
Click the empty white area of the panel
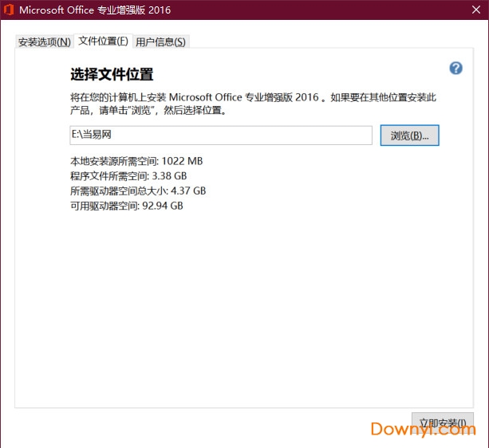coord(239,319)
